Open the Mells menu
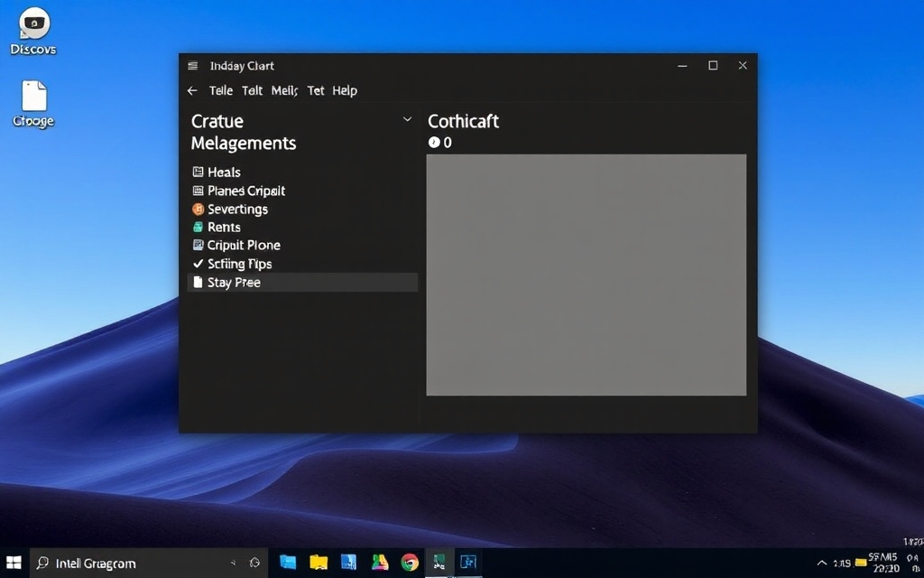 tap(284, 91)
